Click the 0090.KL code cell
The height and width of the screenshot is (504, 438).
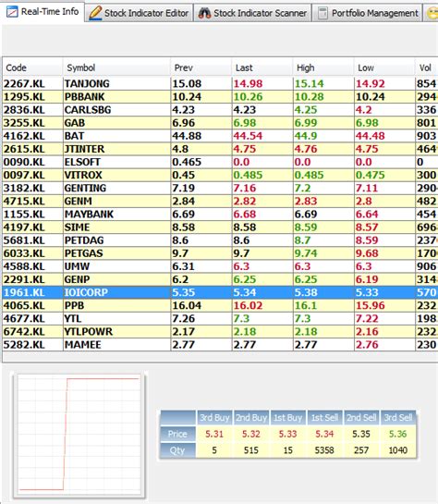[x=32, y=162]
